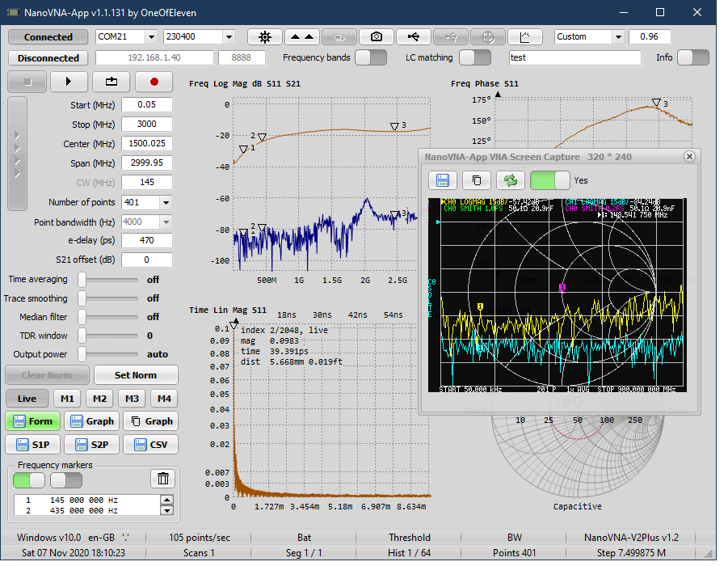Viewport: 728px width, 566px height.
Task: Stop the sweep with the square button
Action: [27, 82]
